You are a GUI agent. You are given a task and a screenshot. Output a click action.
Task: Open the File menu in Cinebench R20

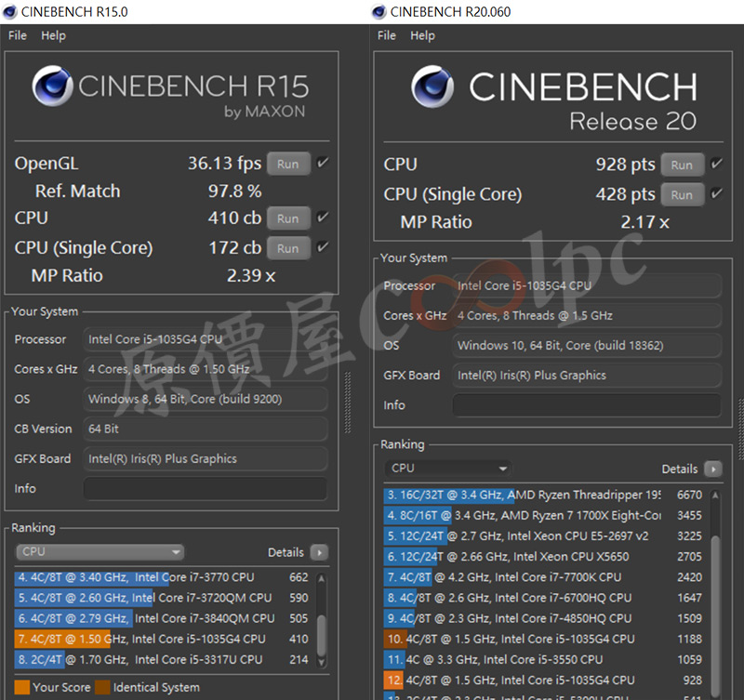tap(387, 35)
